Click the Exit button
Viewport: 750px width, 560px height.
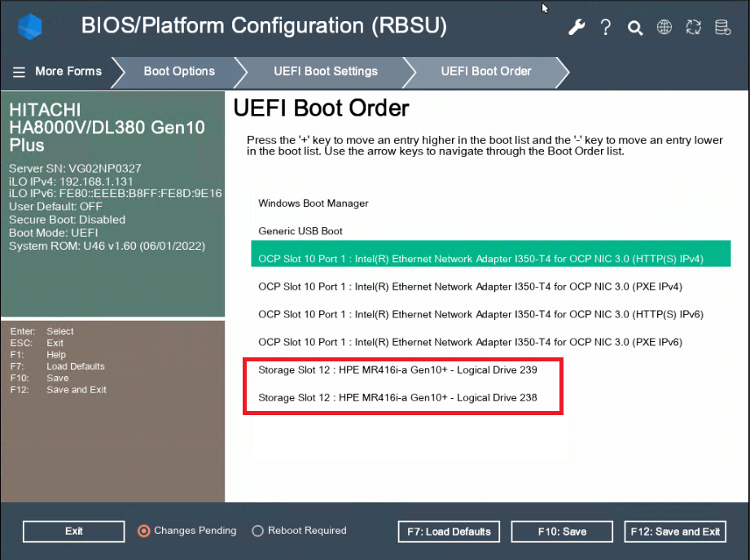click(x=73, y=532)
